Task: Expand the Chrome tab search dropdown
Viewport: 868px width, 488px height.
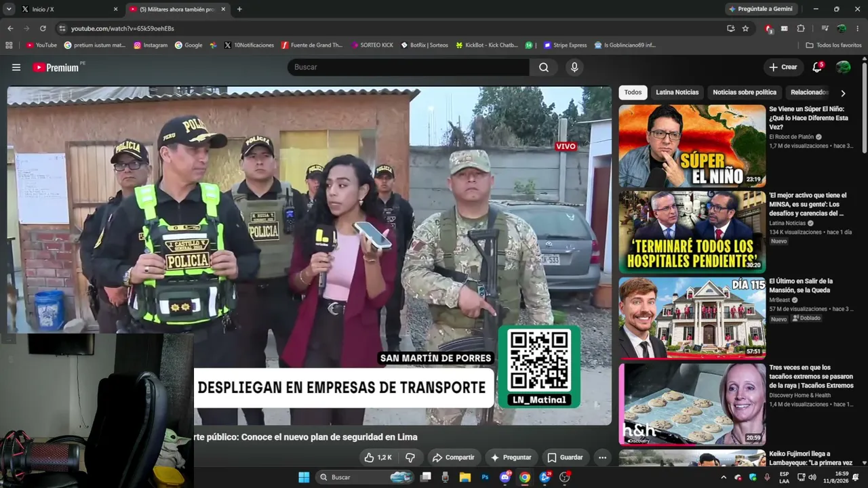Action: 9,9
